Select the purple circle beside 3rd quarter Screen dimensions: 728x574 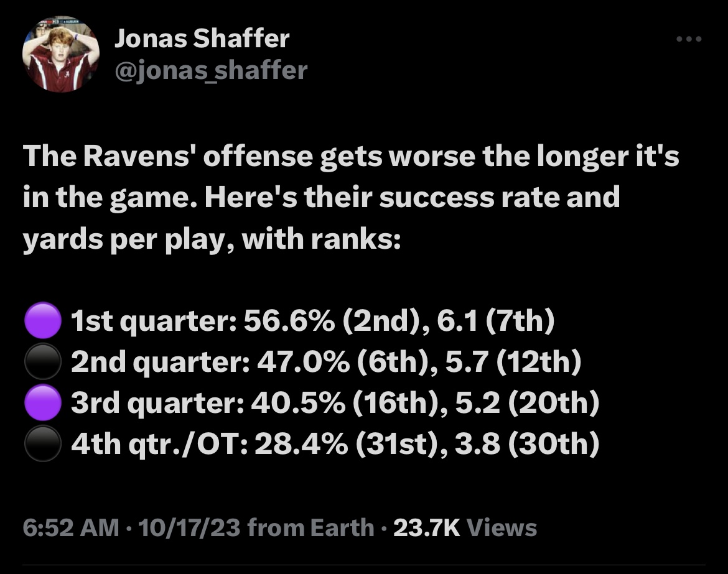[43, 402]
